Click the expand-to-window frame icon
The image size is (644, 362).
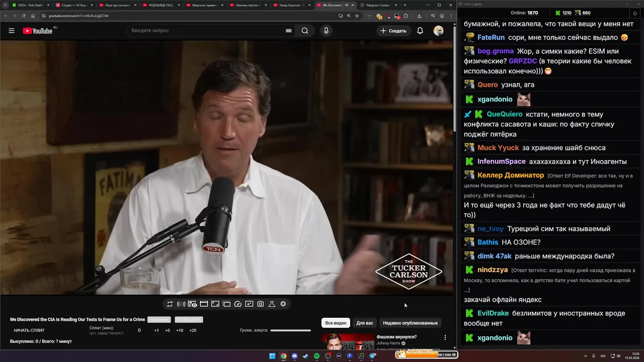tap(215, 304)
